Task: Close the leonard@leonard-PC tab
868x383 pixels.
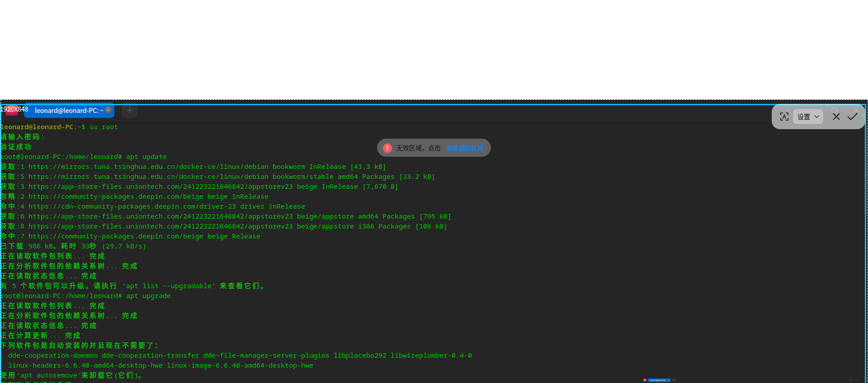Action: [x=108, y=110]
